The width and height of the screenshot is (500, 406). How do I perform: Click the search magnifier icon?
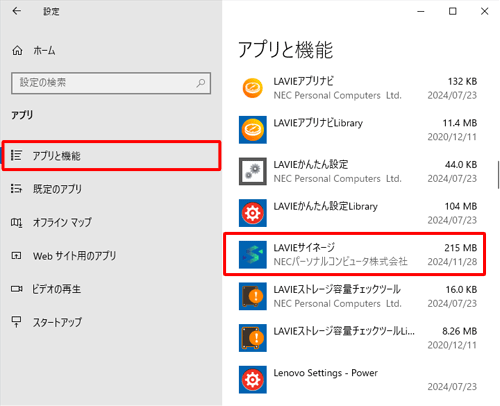(201, 83)
